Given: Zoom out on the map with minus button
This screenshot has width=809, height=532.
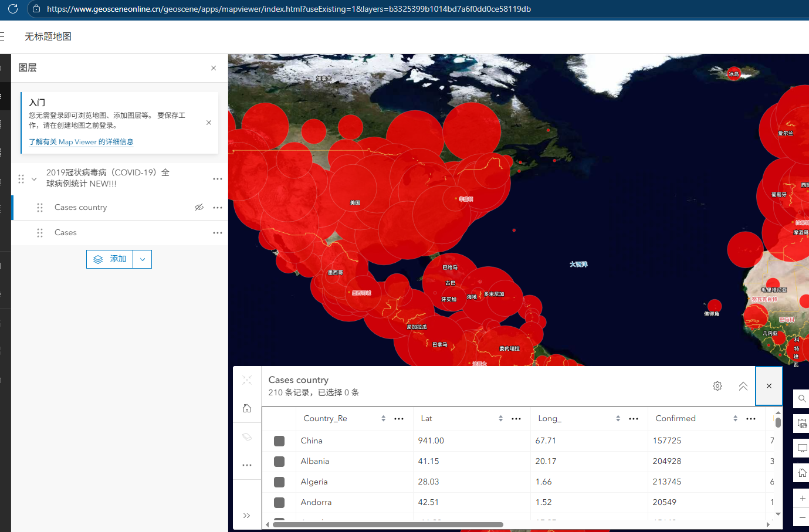Looking at the screenshot, I should point(802,517).
